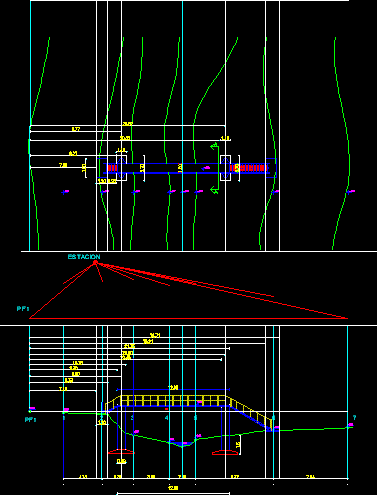Click survey point number 4 in the profile
Screen dimensions: 377x495
coord(167,418)
